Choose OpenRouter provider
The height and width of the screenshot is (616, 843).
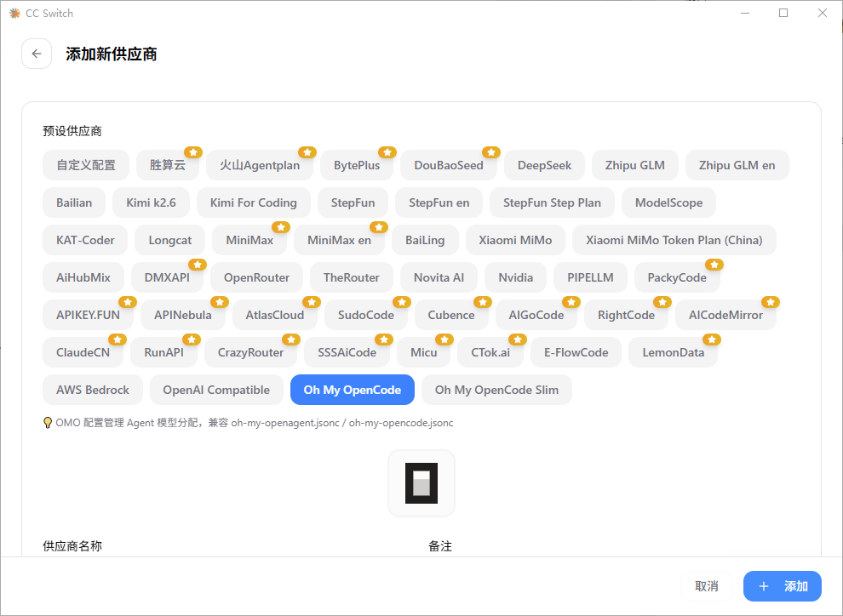(x=257, y=277)
